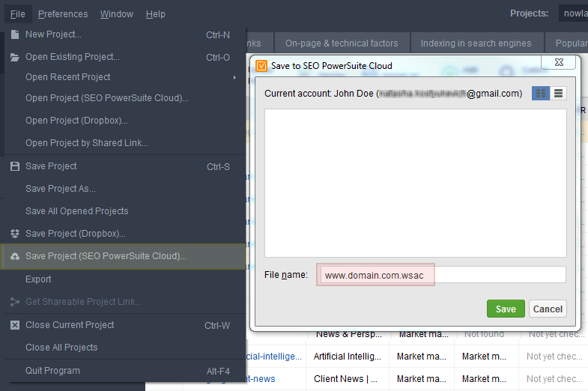Switch to On-page & technical factors tab
Screen dimensions: 588x391
342,43
